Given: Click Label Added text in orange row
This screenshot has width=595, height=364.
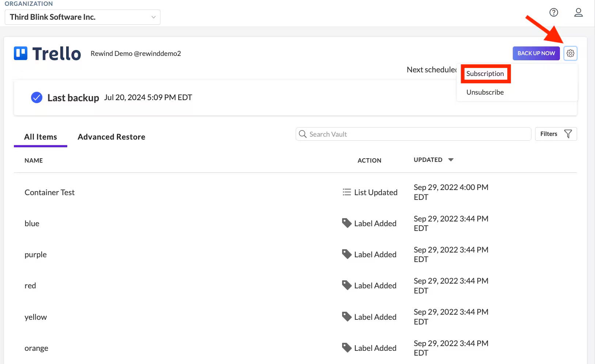Looking at the screenshot, I should tap(375, 348).
